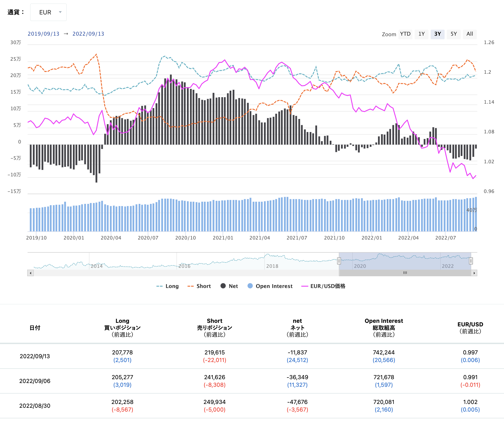The width and height of the screenshot is (504, 423).
Task: Click the navigator scrollbar thumb grip
Action: [405, 273]
